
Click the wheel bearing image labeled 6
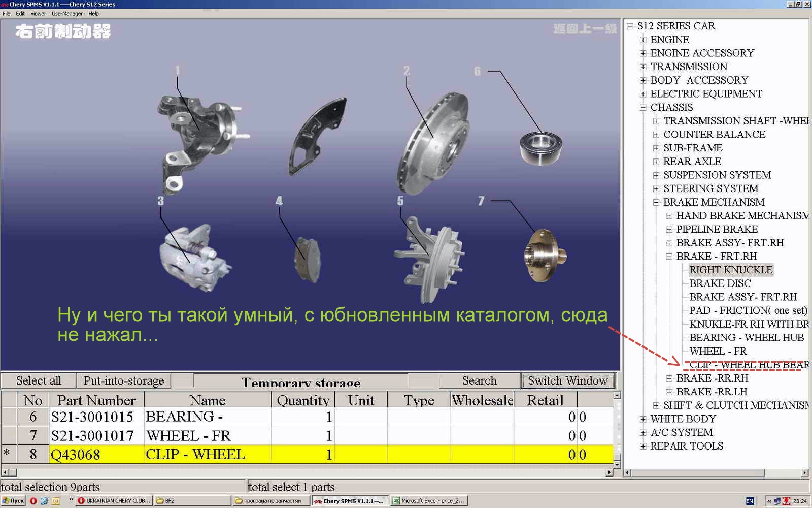point(541,148)
